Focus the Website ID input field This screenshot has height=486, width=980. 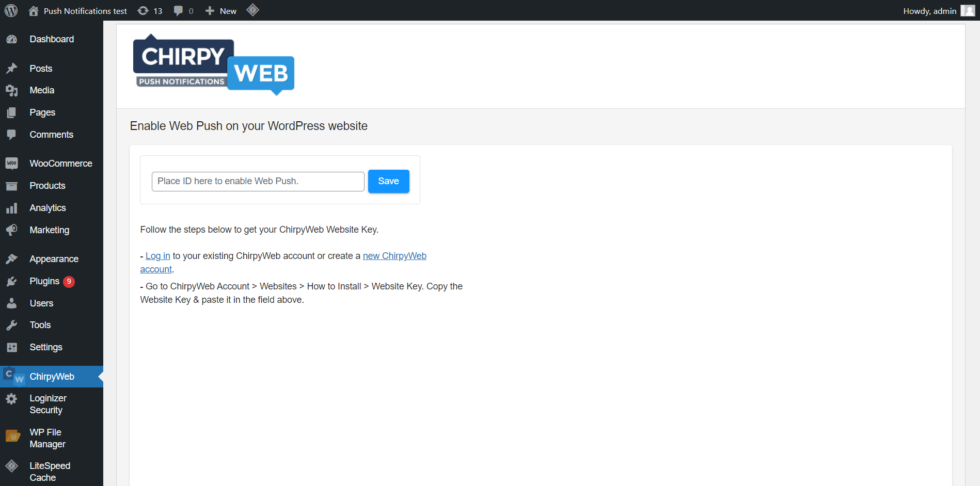258,182
